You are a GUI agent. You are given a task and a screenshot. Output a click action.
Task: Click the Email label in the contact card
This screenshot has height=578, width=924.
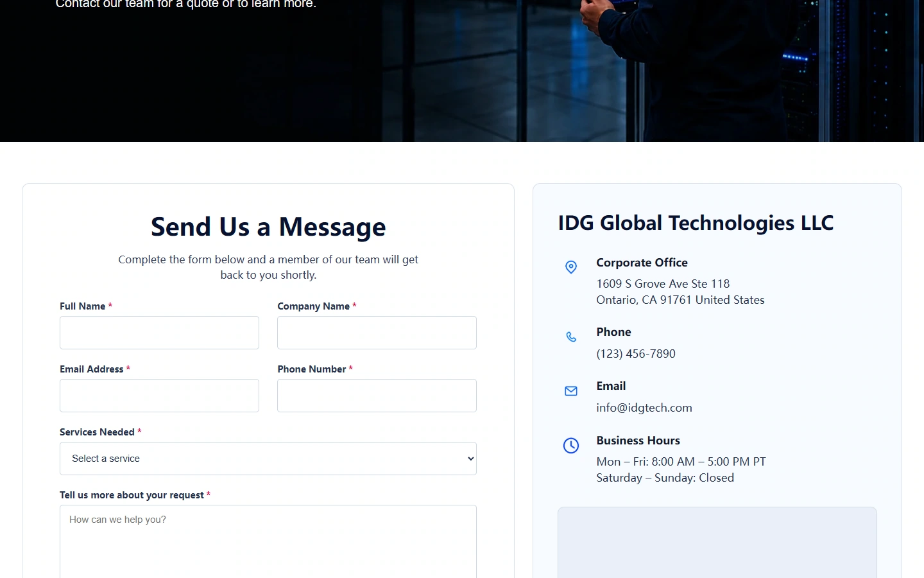point(611,386)
